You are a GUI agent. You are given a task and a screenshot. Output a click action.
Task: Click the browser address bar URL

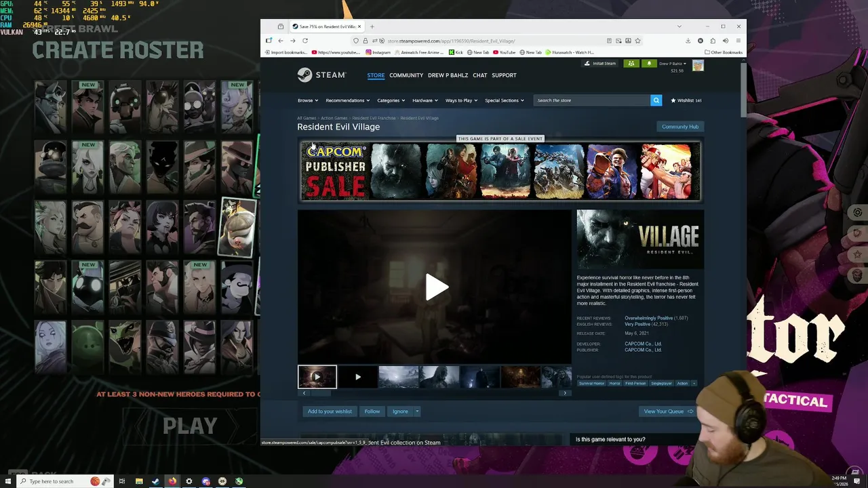click(x=451, y=41)
